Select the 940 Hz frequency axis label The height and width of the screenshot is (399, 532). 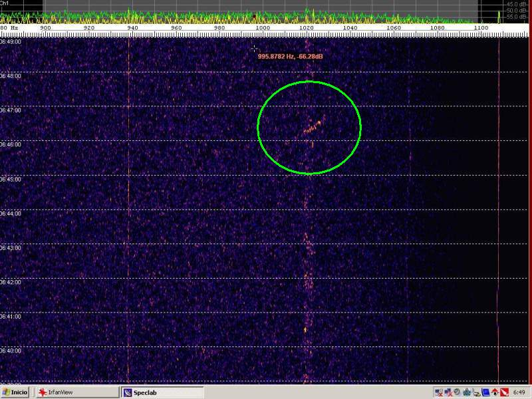(132, 28)
